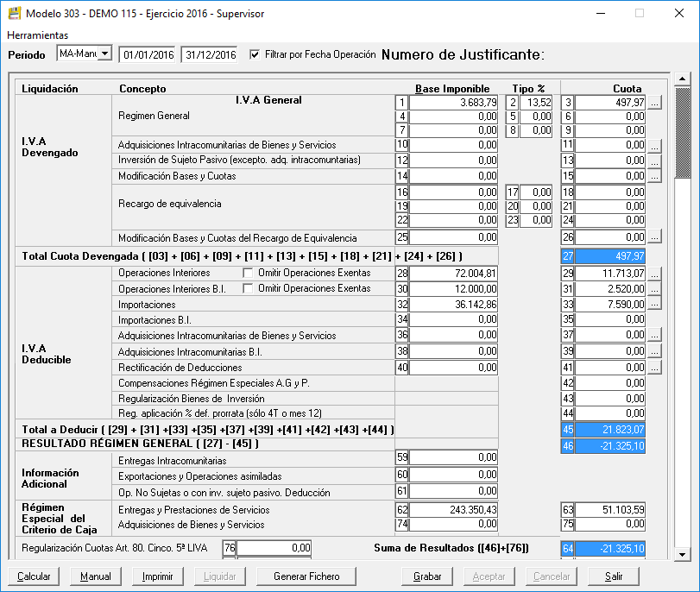Viewport: 700px width, 592px height.
Task: Select box 3 Cuota field with 497,97
Action: pyautogui.click(x=610, y=103)
